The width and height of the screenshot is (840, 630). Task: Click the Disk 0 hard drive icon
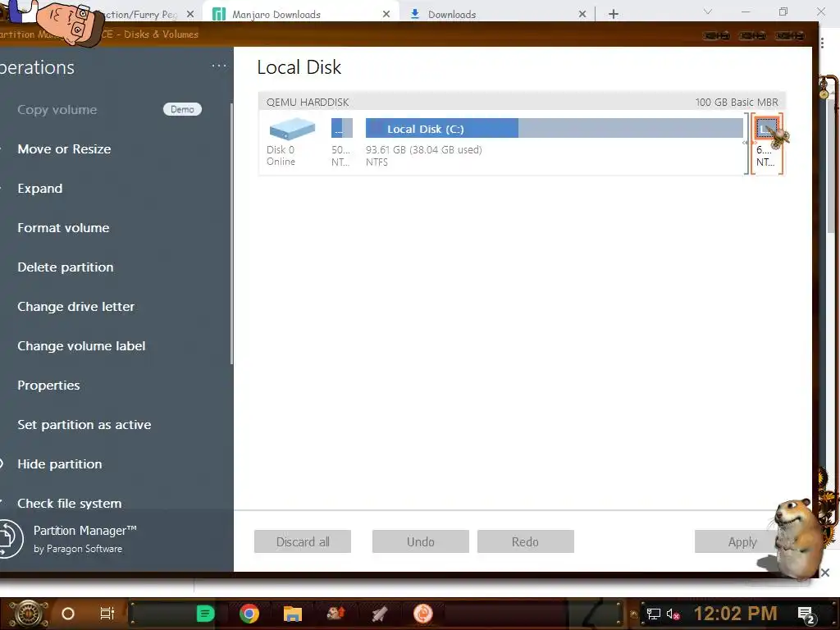point(292,129)
